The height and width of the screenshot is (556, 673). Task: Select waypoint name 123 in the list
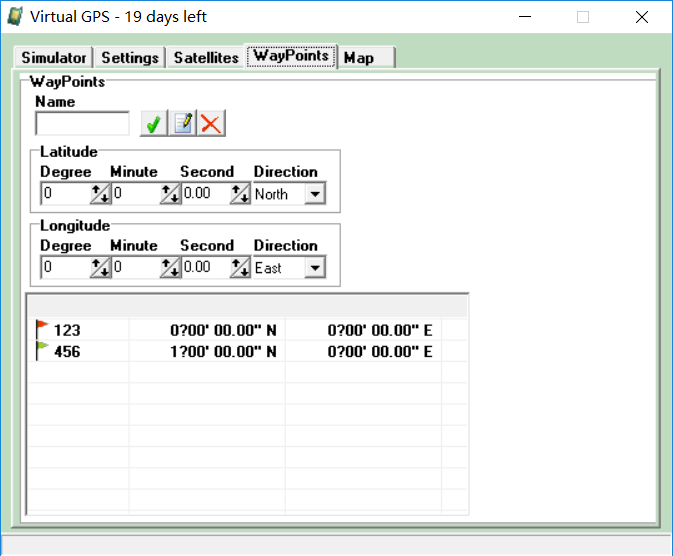(x=67, y=330)
